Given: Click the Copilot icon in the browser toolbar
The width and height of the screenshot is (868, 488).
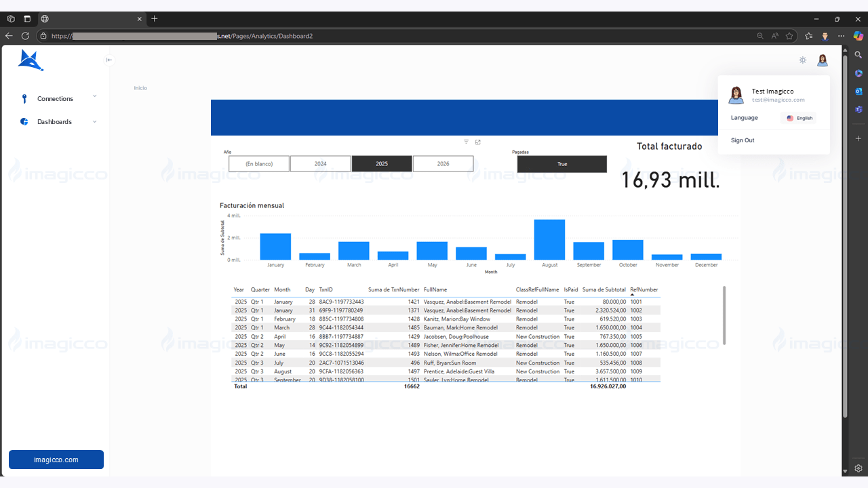Looking at the screenshot, I should 858,36.
